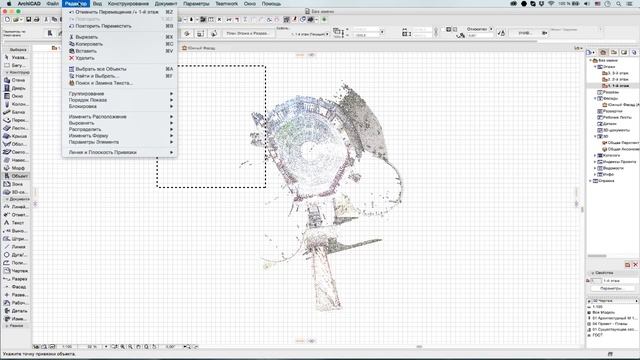
Task: Click the Print toolbar icon
Action: coord(36,19)
